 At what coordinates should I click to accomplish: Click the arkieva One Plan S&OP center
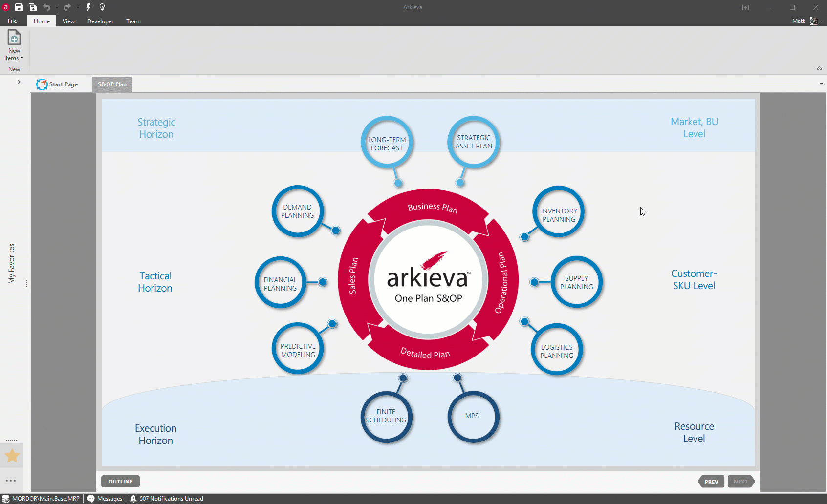point(428,279)
